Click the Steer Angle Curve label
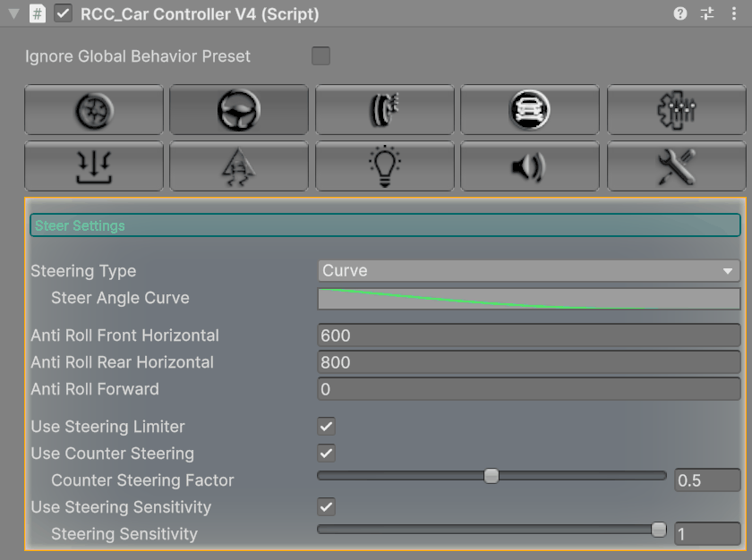 tap(120, 298)
